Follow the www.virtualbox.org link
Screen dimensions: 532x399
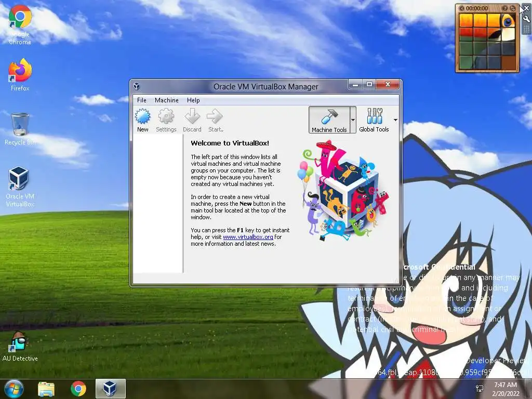248,237
